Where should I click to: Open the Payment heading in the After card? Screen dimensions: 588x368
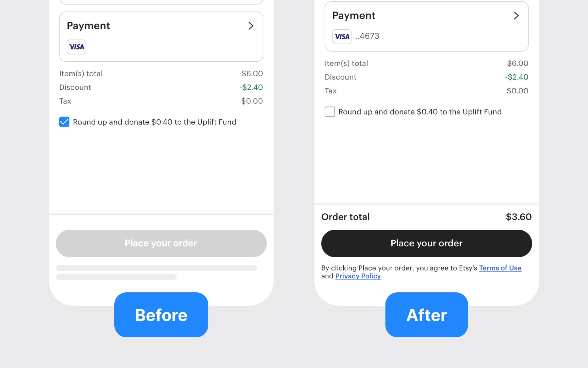(x=354, y=16)
